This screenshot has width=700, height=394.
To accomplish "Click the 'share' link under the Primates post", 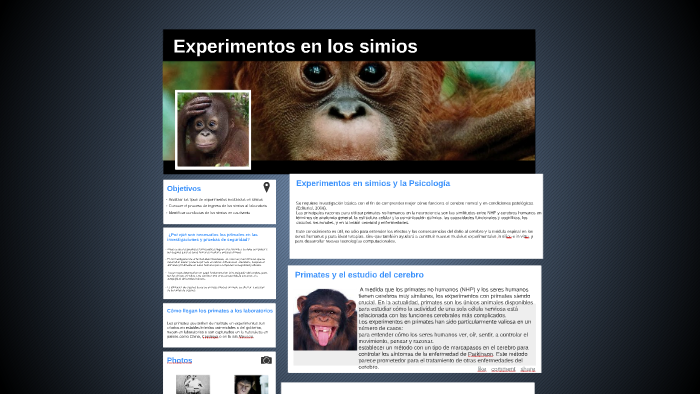I will pyautogui.click(x=528, y=369).
